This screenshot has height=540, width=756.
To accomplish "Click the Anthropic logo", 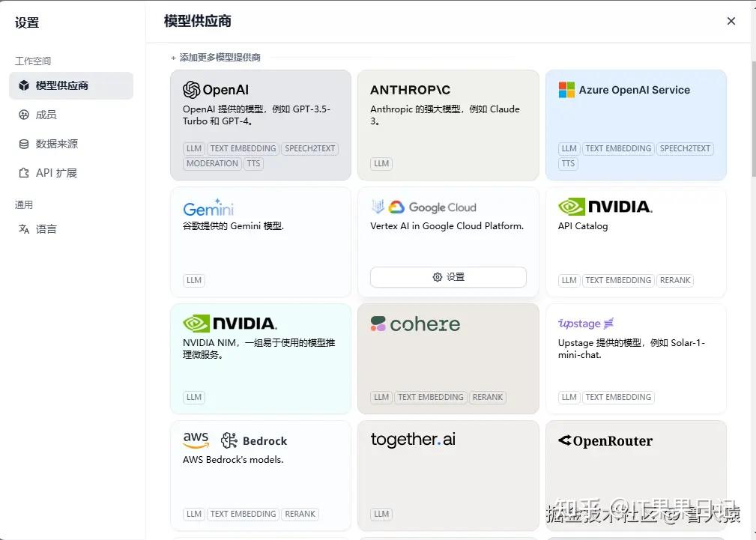I will [410, 90].
